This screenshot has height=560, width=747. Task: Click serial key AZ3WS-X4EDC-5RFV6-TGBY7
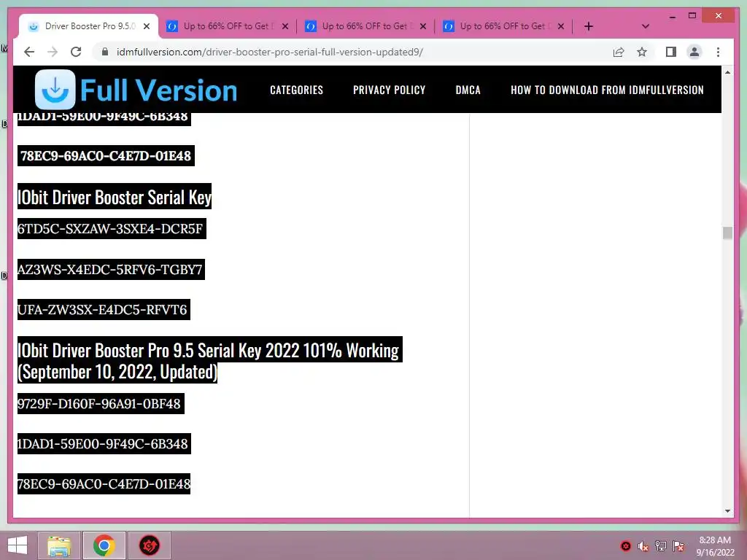111,270
